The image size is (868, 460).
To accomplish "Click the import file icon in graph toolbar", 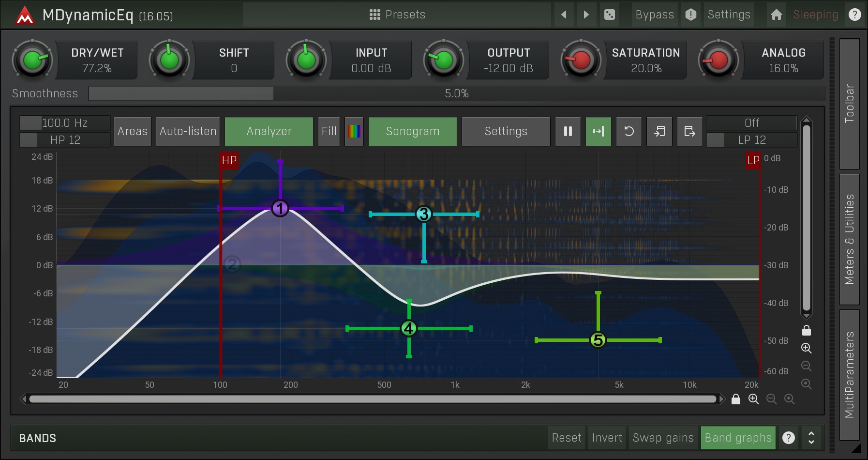I will pyautogui.click(x=659, y=131).
